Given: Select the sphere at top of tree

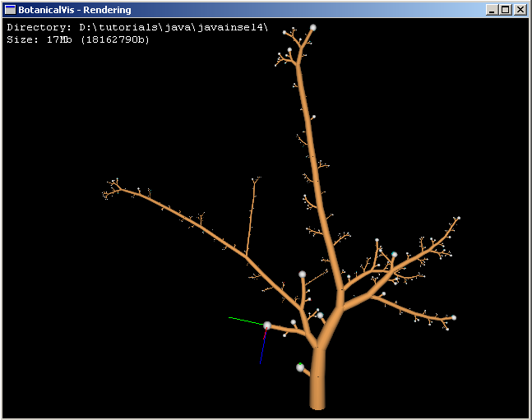Looking at the screenshot, I should 313,27.
